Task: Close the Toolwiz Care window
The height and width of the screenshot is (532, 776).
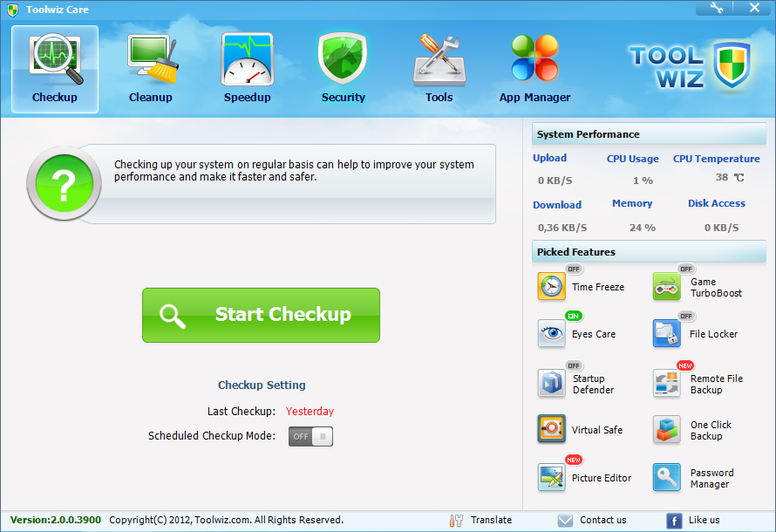Action: click(754, 8)
